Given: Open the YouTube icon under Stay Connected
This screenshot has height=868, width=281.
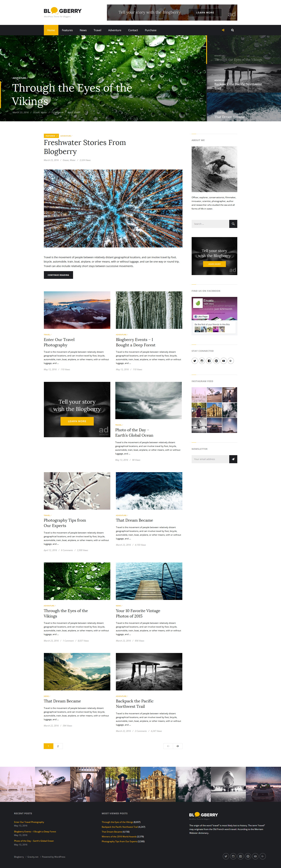Looking at the screenshot, I should tap(223, 361).
